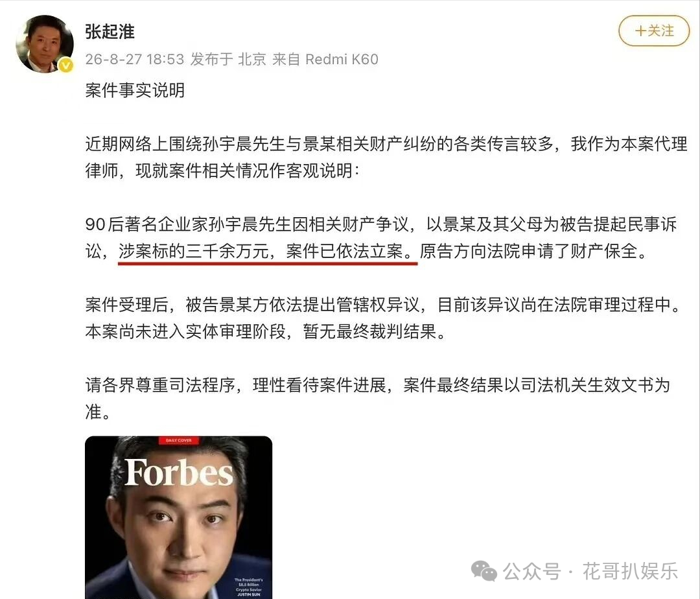Open 张起淮's profile avatar photo

(x=45, y=43)
